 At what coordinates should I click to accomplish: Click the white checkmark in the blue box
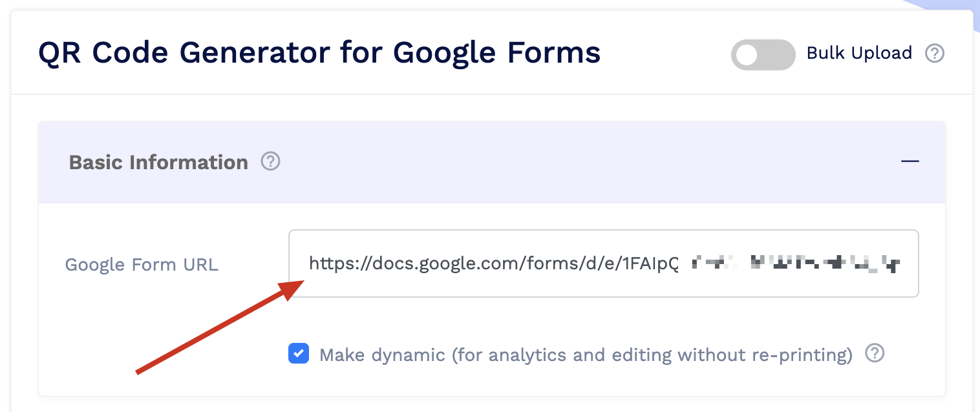pyautogui.click(x=298, y=354)
